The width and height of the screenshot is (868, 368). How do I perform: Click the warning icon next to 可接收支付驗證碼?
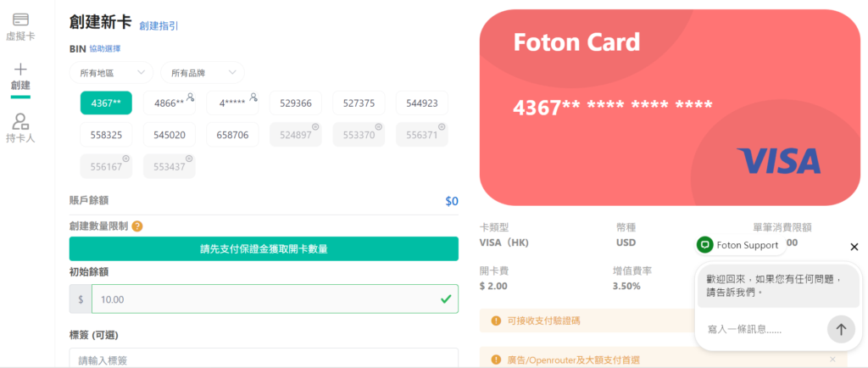point(495,321)
